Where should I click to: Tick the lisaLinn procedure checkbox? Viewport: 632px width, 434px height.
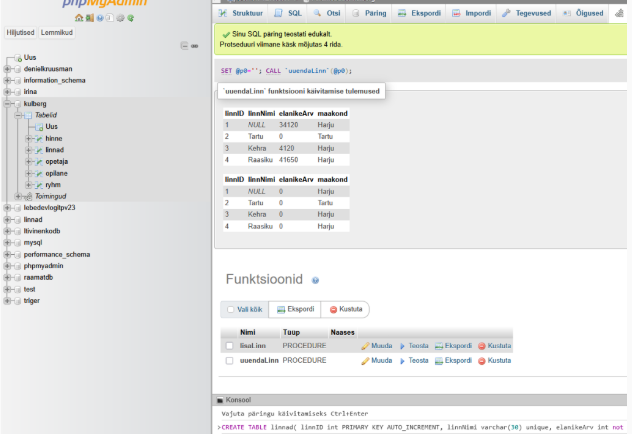click(229, 345)
